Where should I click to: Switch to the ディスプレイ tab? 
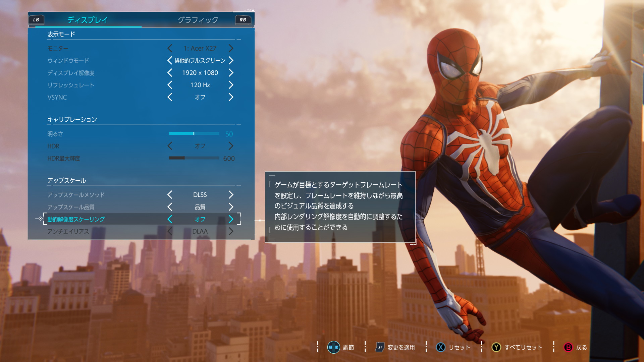point(88,20)
